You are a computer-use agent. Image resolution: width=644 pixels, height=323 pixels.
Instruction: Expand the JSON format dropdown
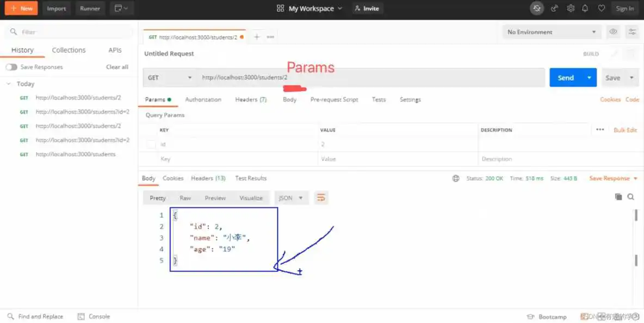point(291,198)
